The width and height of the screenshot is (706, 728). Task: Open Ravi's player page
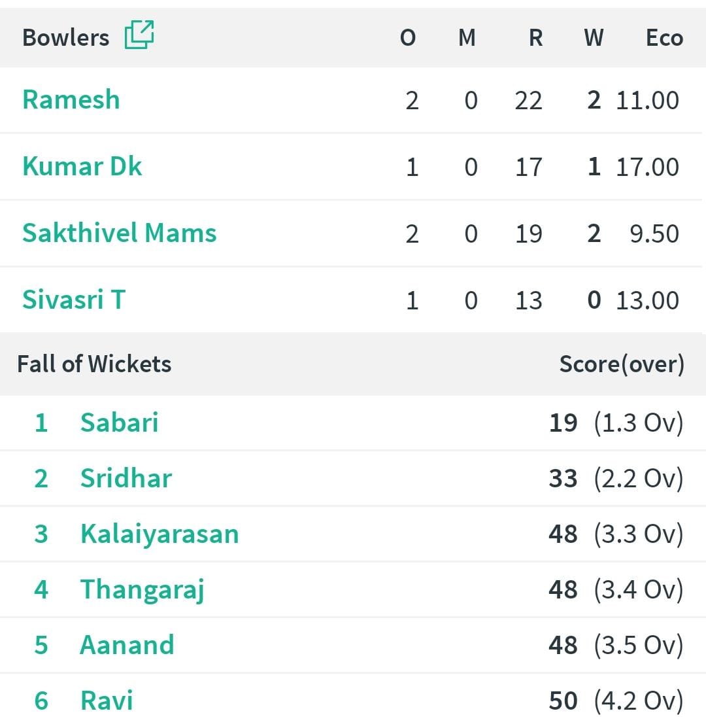click(x=107, y=701)
